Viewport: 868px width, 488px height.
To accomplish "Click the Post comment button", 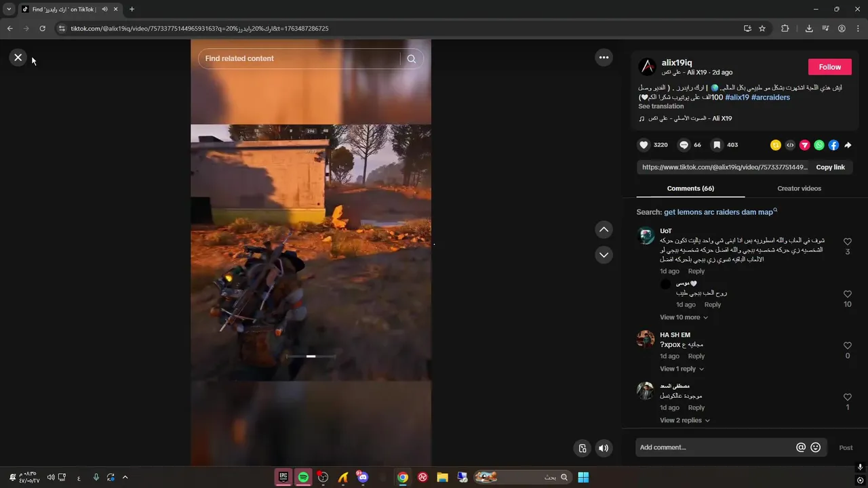I will [846, 448].
